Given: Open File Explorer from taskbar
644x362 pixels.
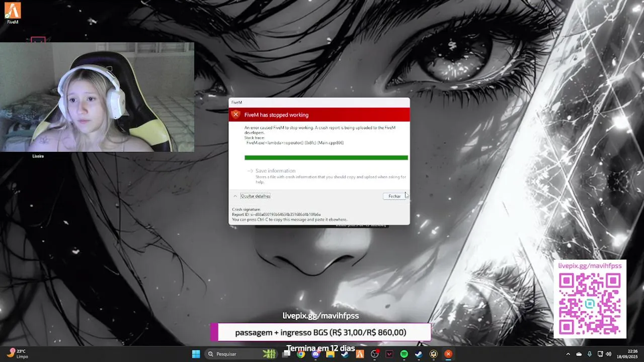Looking at the screenshot, I should pos(331,354).
